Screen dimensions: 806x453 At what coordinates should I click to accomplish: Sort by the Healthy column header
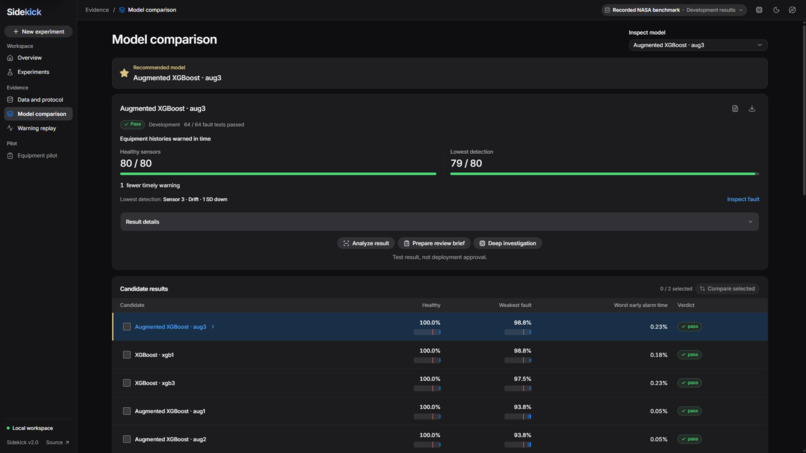431,305
